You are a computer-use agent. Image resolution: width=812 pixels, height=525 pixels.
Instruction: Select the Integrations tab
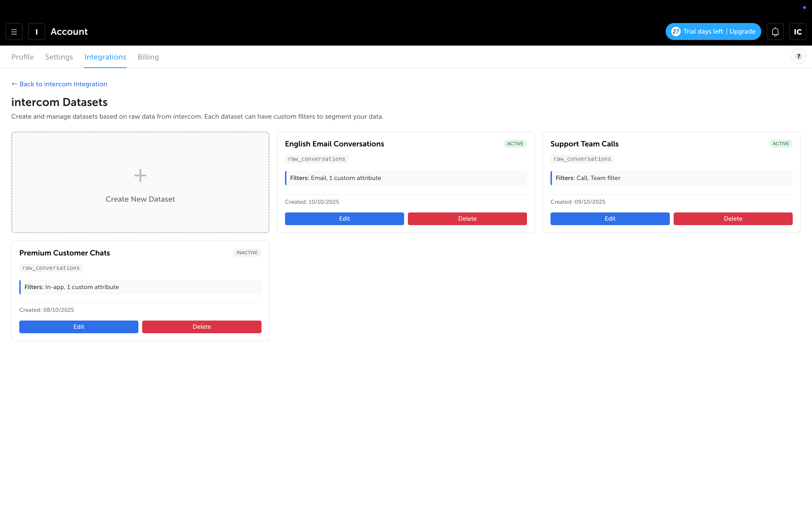pos(105,57)
